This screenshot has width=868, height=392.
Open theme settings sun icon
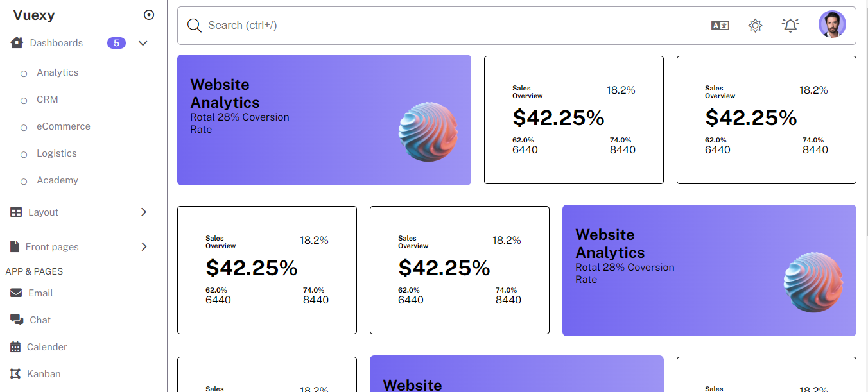[x=755, y=26]
